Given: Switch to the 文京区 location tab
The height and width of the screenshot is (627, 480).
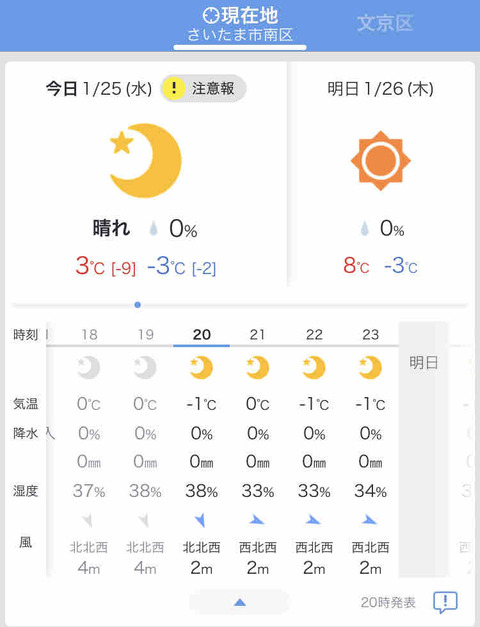Looking at the screenshot, I should tap(385, 23).
